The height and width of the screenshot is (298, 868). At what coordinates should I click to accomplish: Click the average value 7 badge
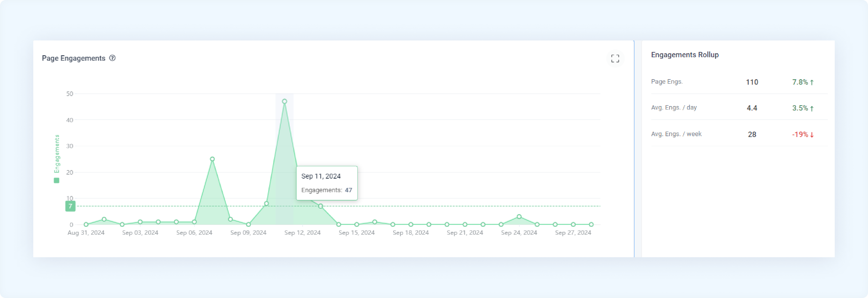coord(70,206)
